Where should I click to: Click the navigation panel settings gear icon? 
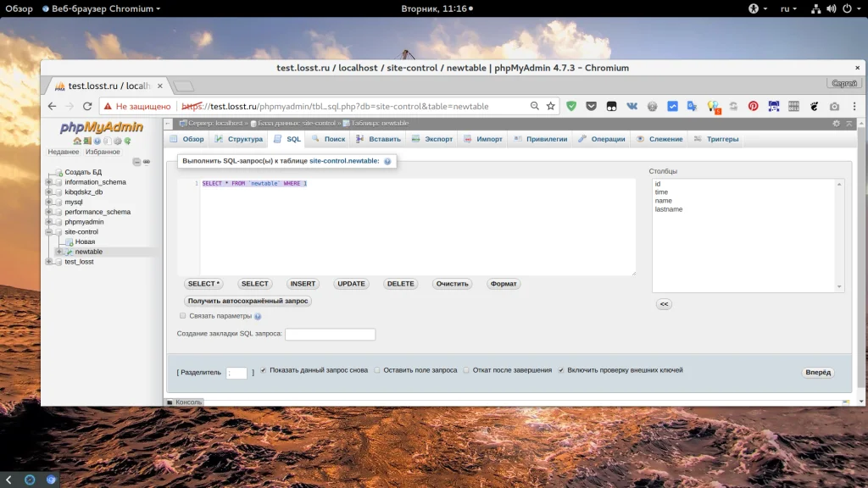click(x=118, y=141)
